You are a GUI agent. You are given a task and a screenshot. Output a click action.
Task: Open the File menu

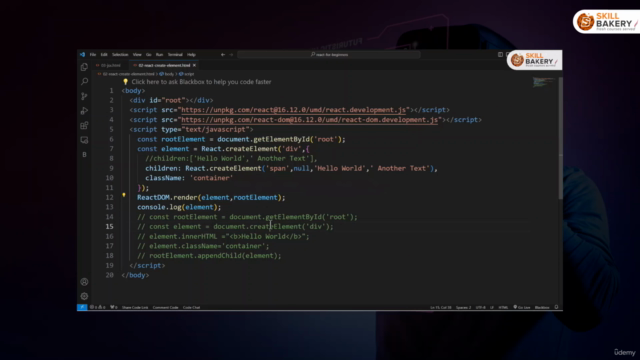click(x=93, y=54)
